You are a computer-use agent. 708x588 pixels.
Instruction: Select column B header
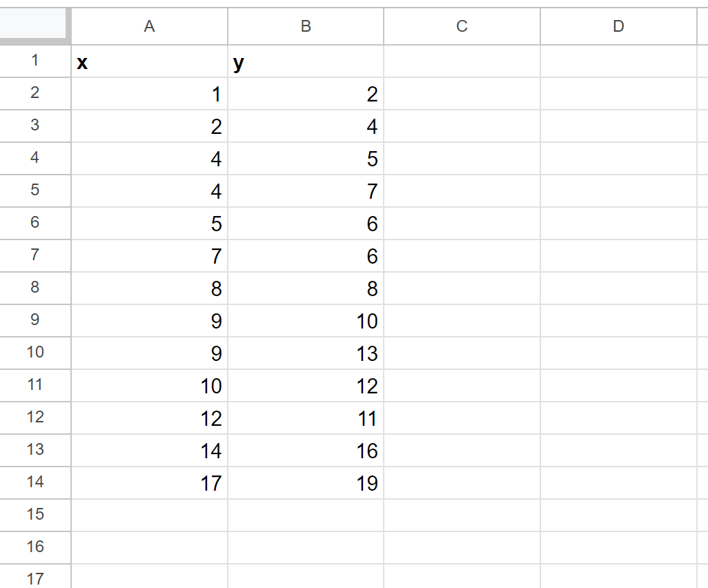(x=306, y=26)
